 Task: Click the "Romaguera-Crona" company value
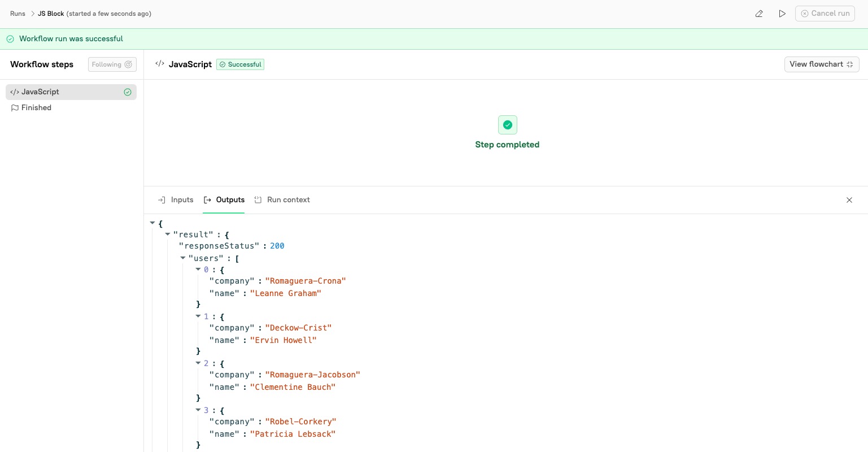pos(306,281)
